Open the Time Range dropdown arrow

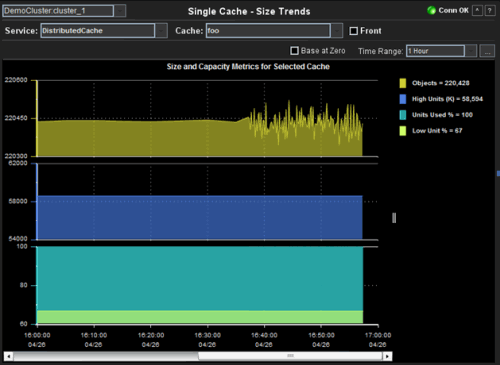point(471,51)
